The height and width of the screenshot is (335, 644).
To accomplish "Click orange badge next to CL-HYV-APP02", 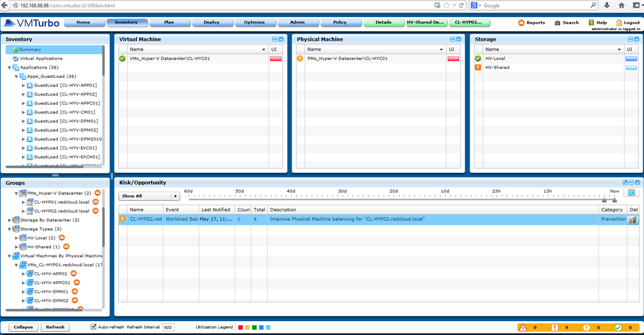I will coord(74,273).
